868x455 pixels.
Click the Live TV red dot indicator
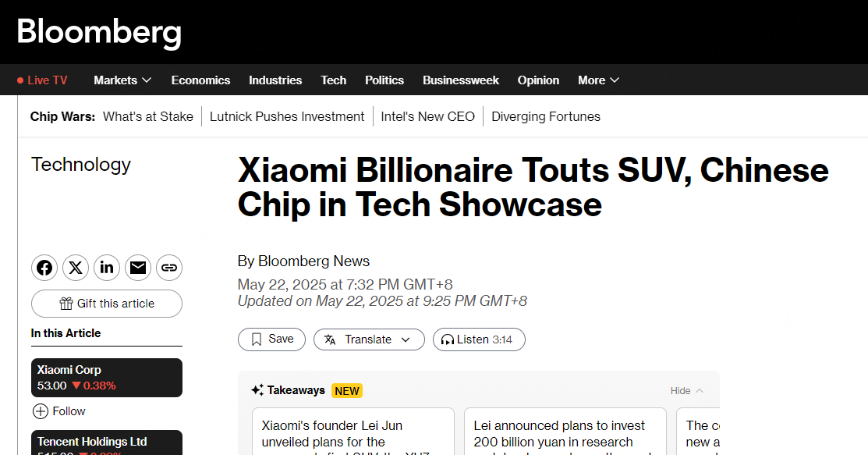click(20, 80)
